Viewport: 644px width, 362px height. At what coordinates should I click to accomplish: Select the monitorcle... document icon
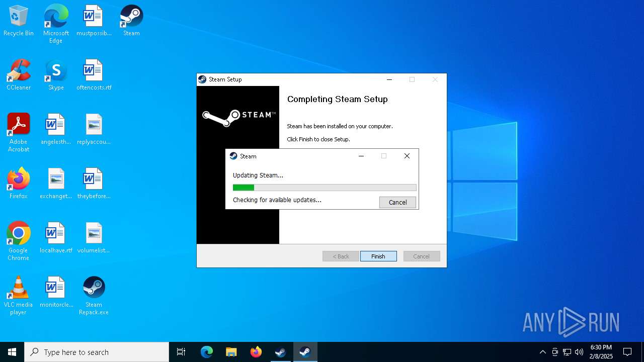[x=56, y=292]
